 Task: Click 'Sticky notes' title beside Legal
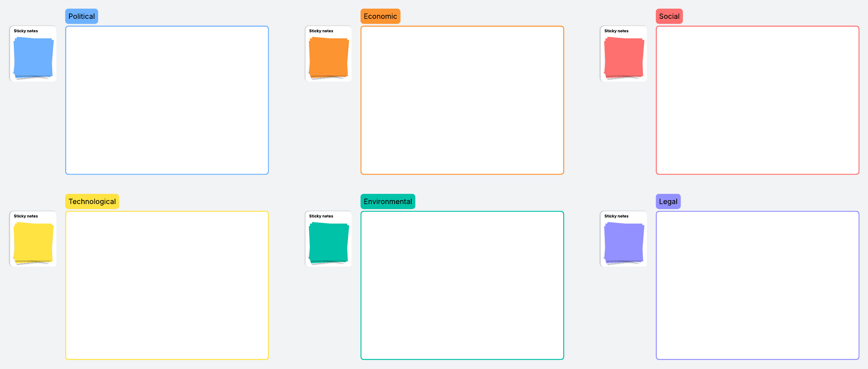[x=616, y=216]
